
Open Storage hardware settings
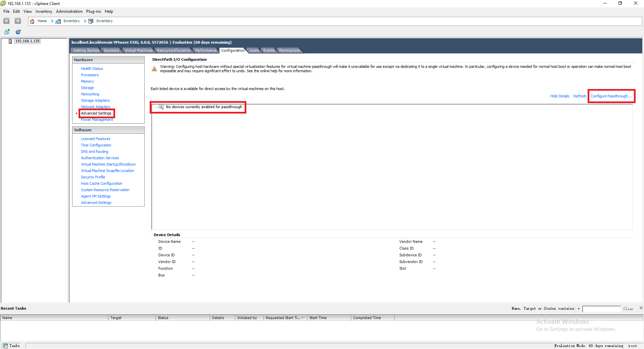pyautogui.click(x=87, y=88)
